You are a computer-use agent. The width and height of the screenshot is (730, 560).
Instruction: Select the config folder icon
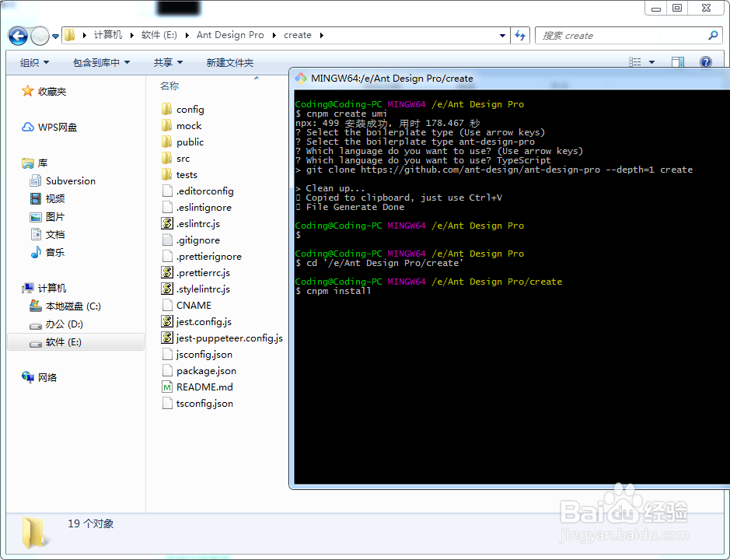[166, 109]
